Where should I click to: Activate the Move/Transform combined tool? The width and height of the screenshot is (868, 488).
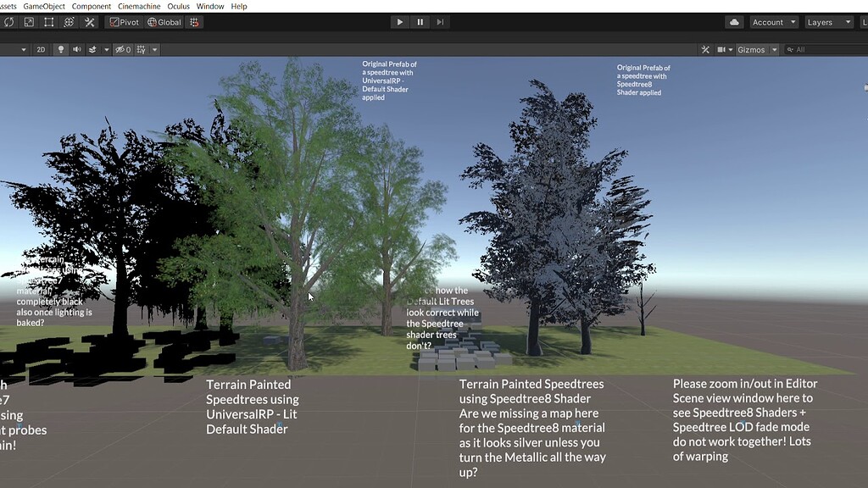click(69, 22)
